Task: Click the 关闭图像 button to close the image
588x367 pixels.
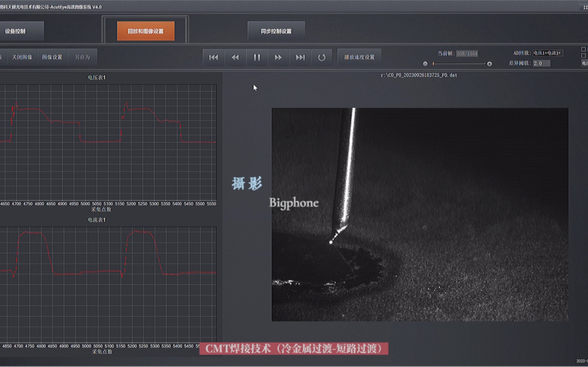Action: tap(21, 57)
